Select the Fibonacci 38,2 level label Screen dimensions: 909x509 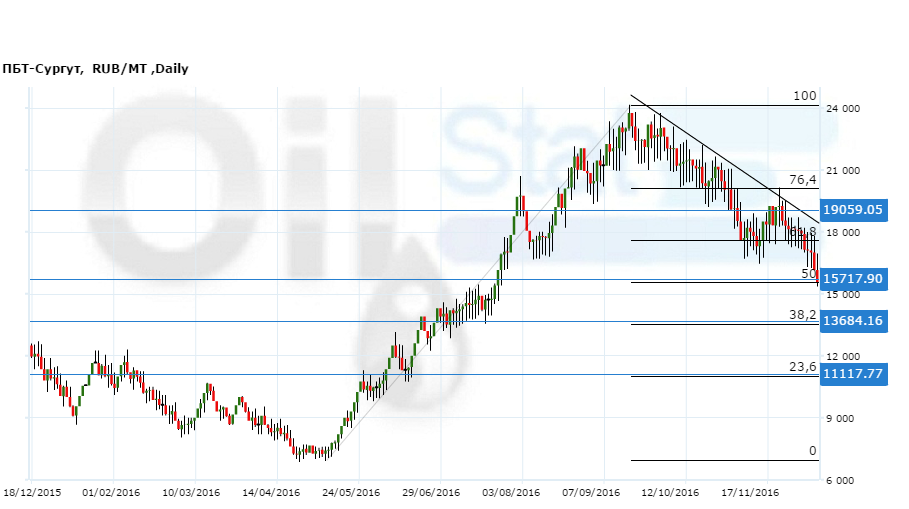click(803, 314)
